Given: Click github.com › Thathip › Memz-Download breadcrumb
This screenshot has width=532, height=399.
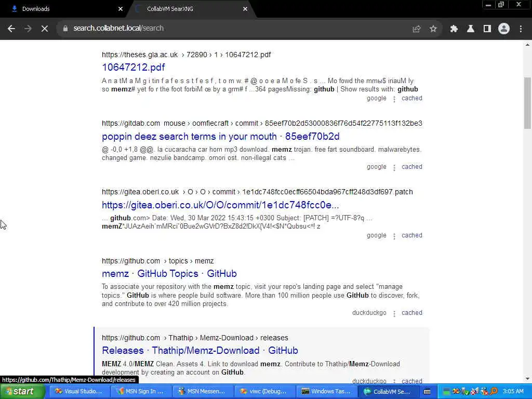Looking at the screenshot, I should tap(195, 338).
